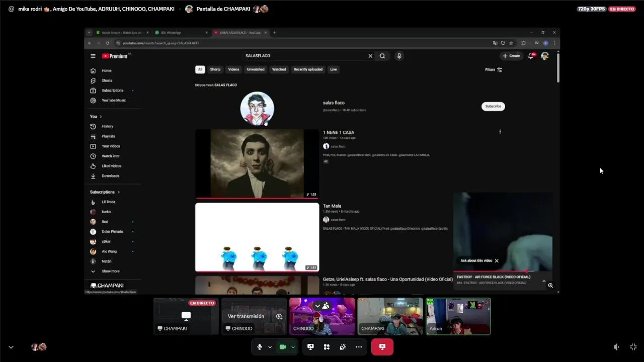
Task: Open camera options arrow
Action: (293, 347)
